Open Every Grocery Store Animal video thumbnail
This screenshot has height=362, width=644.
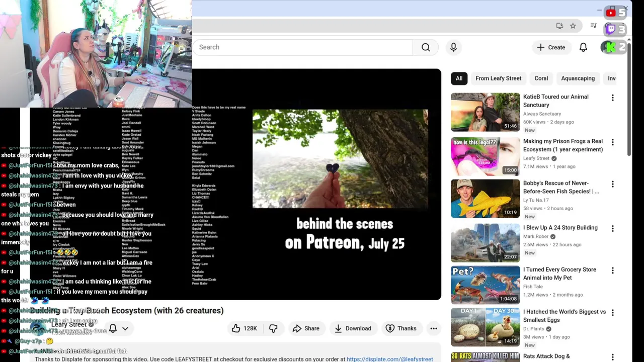pos(486,285)
